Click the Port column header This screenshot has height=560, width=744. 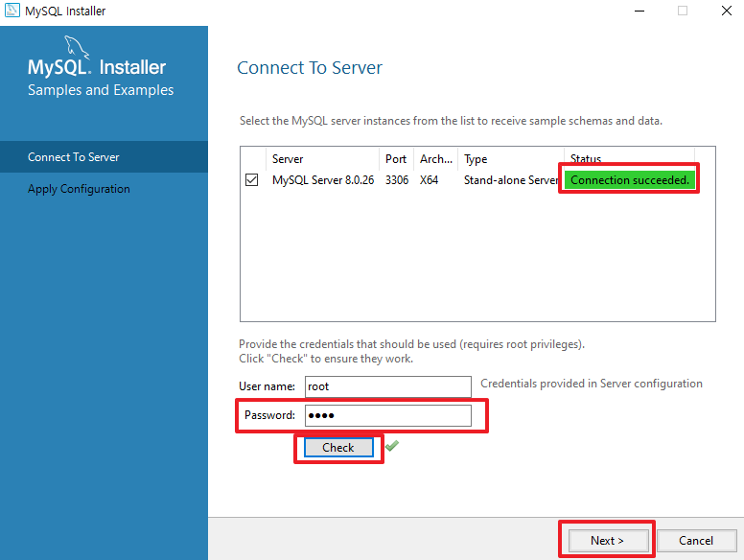pos(396,159)
